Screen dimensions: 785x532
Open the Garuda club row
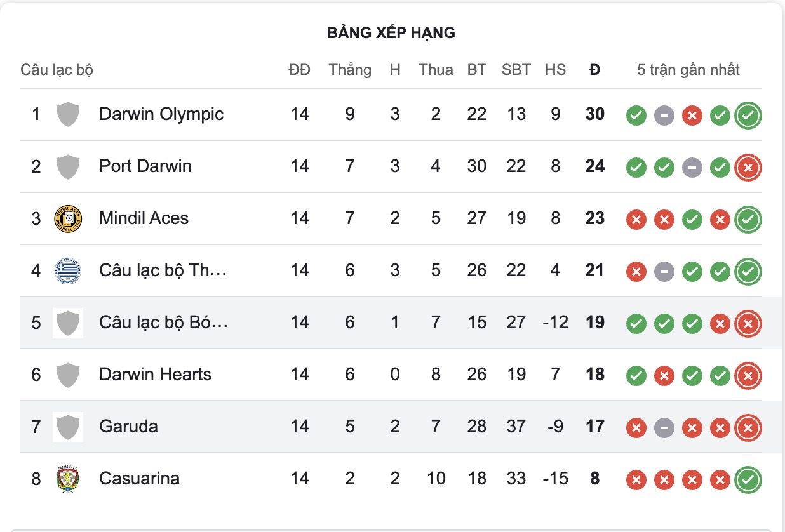pyautogui.click(x=128, y=427)
